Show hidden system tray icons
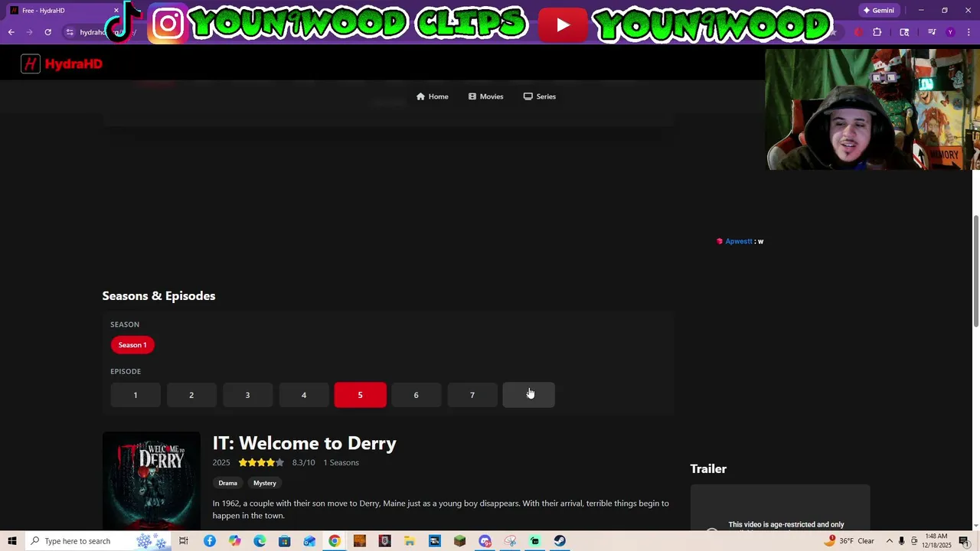 890,541
